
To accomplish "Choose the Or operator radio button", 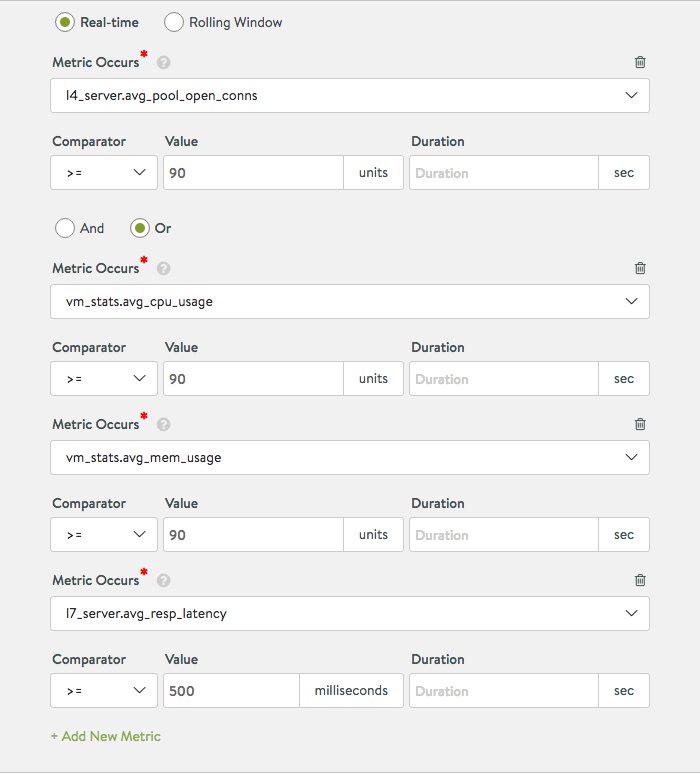I will (x=141, y=228).
